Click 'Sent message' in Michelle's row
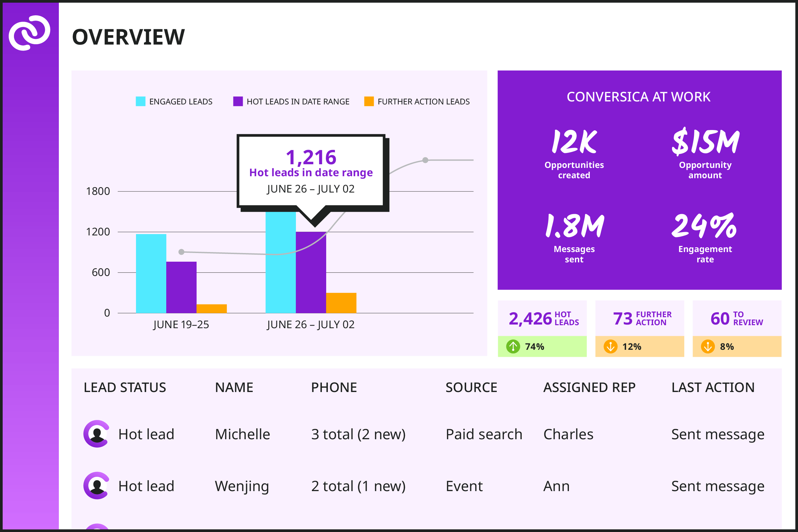Screen dimensions: 798x532 [x=718, y=435]
